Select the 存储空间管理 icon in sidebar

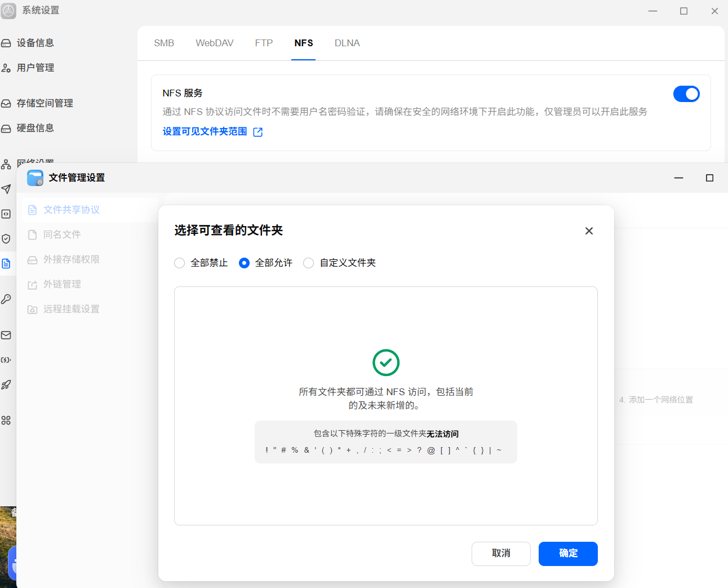pyautogui.click(x=6, y=103)
